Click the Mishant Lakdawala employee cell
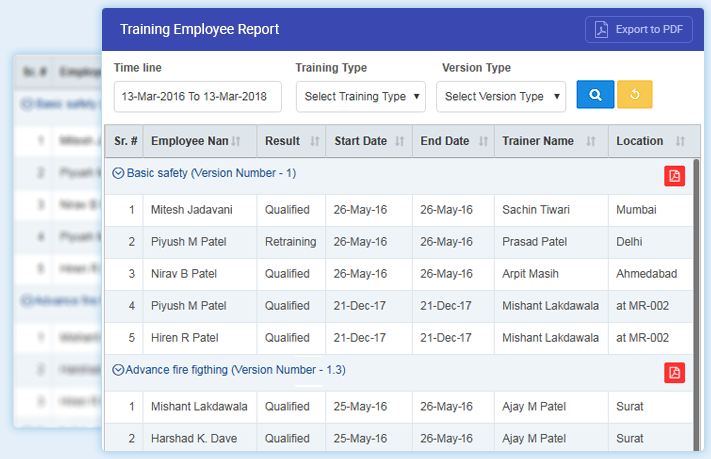This screenshot has width=711, height=459. pos(200,407)
